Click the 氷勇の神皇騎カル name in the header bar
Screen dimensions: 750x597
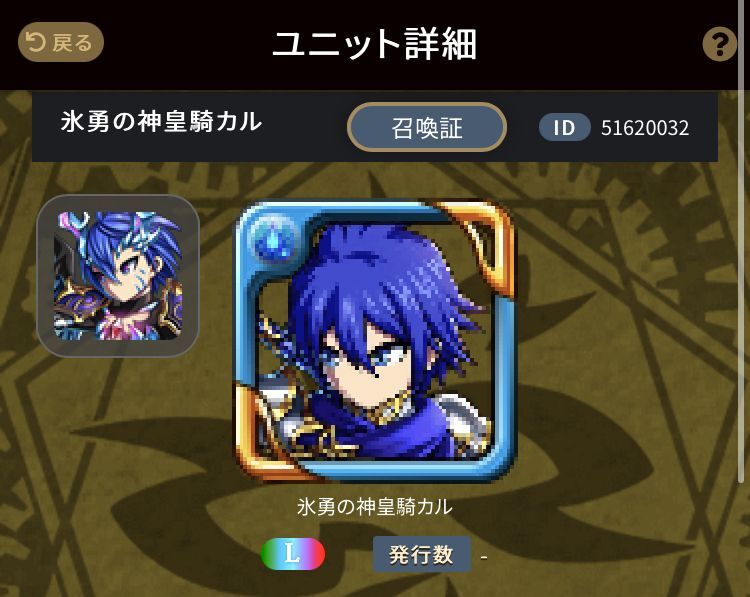tap(161, 122)
